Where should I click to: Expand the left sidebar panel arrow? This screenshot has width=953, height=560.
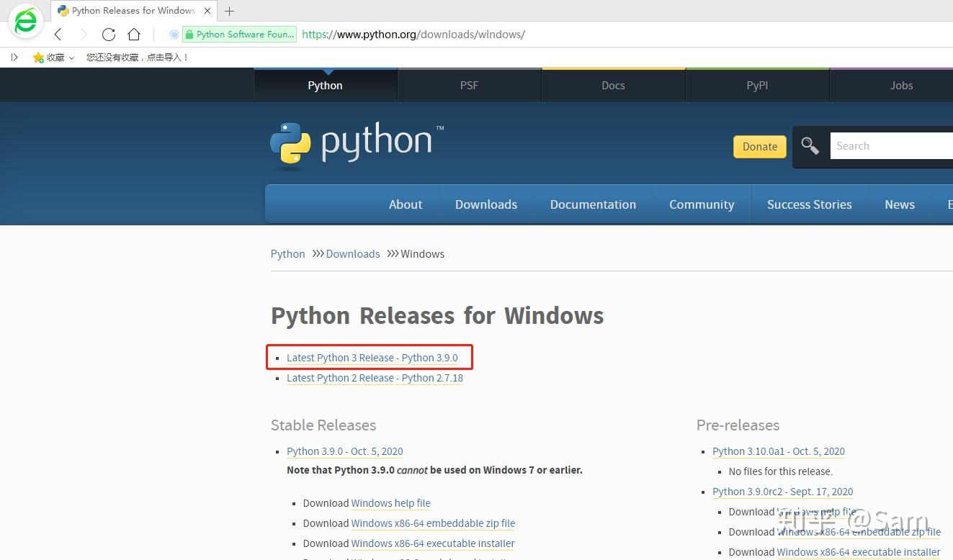[x=13, y=57]
